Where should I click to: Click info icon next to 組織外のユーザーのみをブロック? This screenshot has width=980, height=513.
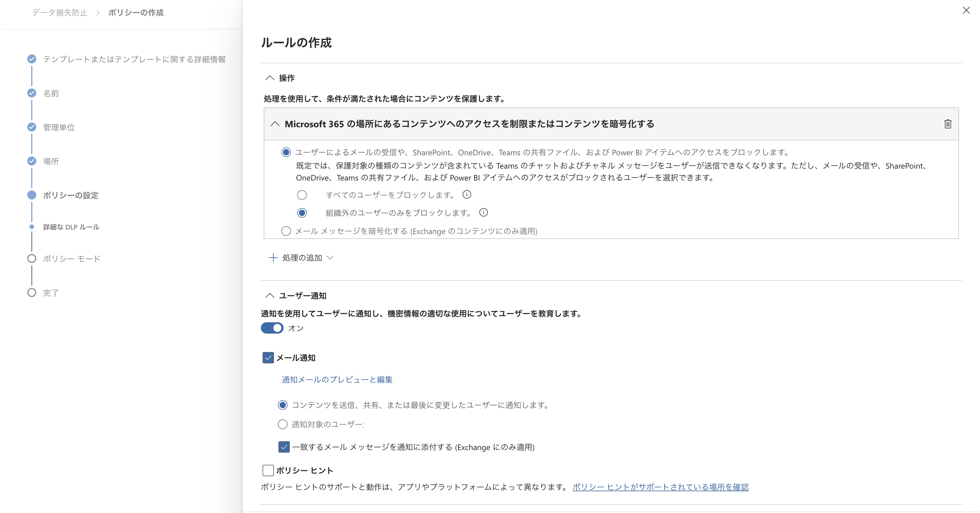[483, 213]
